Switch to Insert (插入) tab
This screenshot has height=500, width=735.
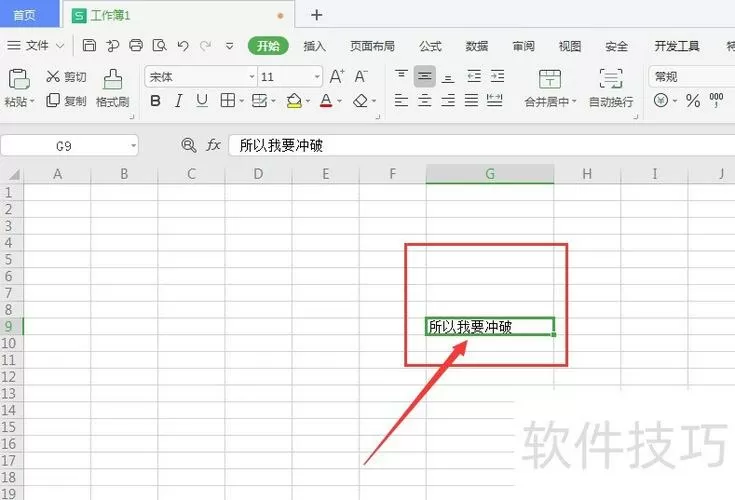pyautogui.click(x=314, y=46)
